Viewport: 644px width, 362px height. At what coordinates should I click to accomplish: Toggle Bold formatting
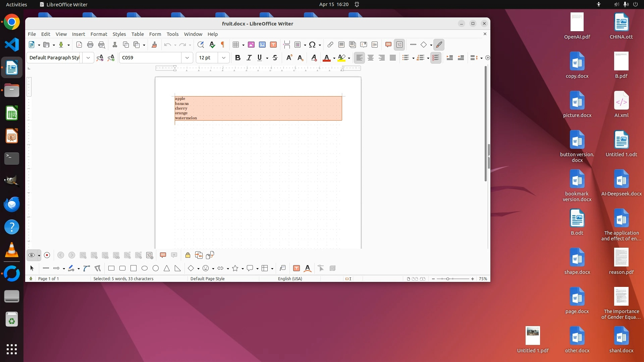(237, 58)
